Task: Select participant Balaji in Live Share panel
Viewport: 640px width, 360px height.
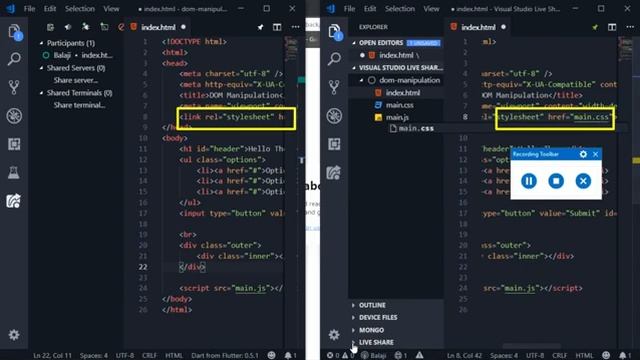Action: (77, 55)
